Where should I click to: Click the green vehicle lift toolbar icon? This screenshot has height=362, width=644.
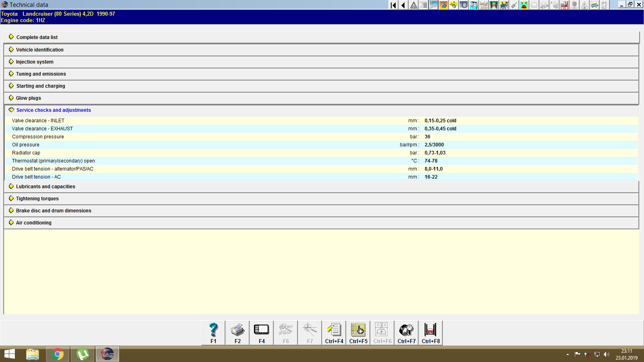click(495, 5)
